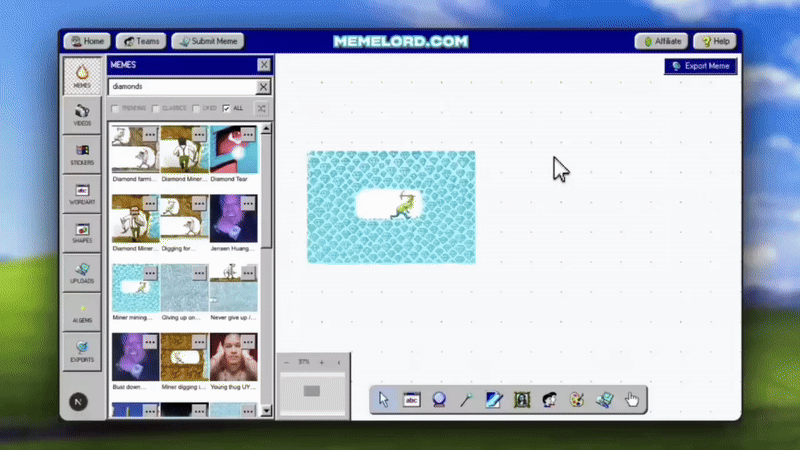
Task: Enable the Trending filter checkbox
Action: click(x=115, y=108)
